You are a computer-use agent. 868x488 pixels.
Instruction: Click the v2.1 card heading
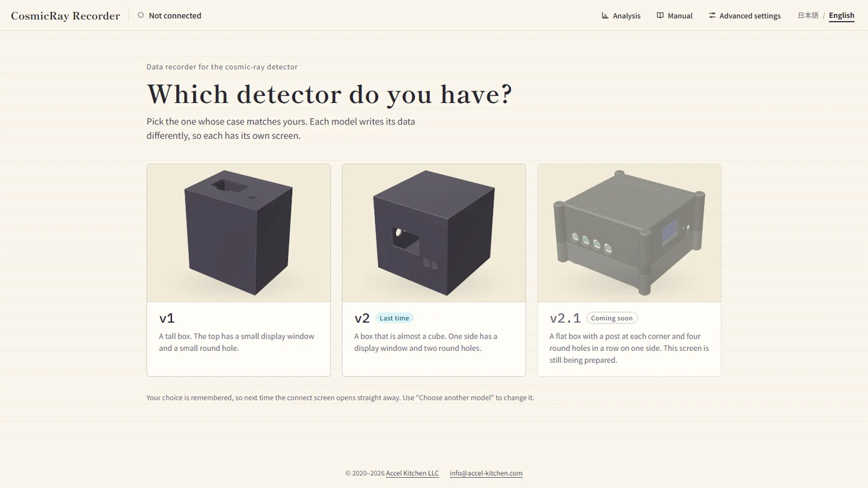coord(565,318)
